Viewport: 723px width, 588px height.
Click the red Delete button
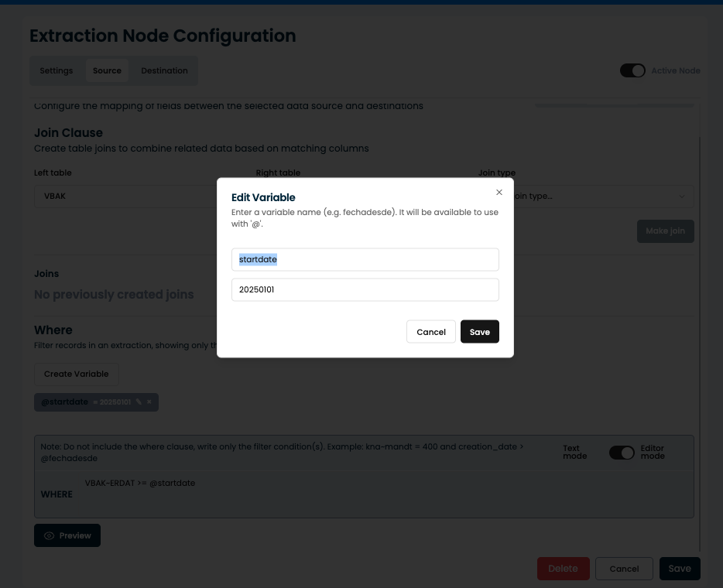click(563, 569)
